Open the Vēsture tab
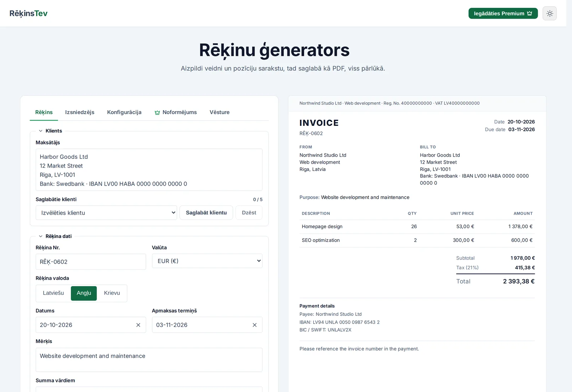The height and width of the screenshot is (392, 572). pyautogui.click(x=220, y=112)
